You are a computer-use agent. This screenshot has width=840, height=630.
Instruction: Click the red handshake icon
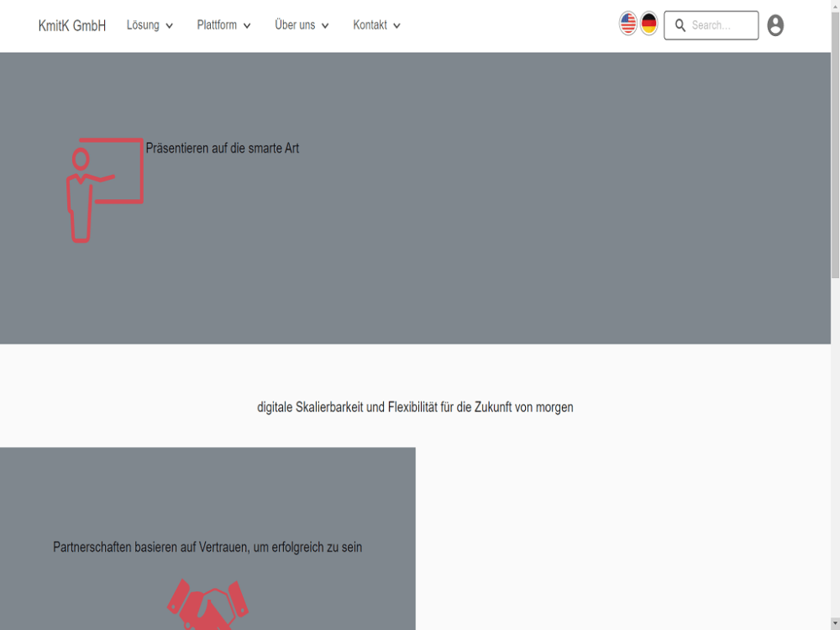tap(207, 604)
